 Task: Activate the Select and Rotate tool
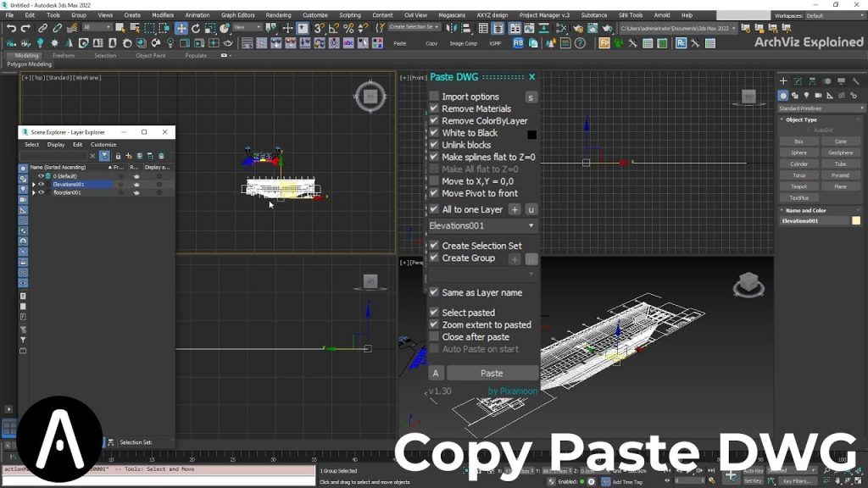(x=196, y=28)
